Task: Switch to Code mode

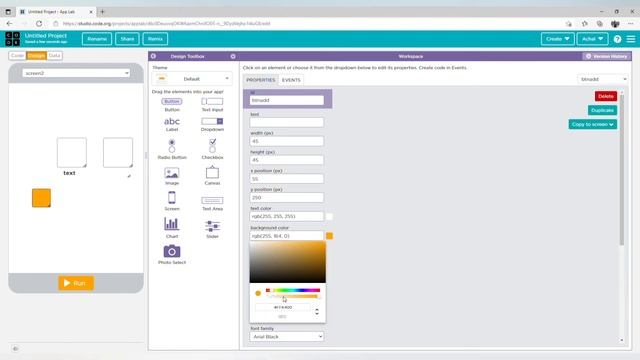Action: coord(18,56)
